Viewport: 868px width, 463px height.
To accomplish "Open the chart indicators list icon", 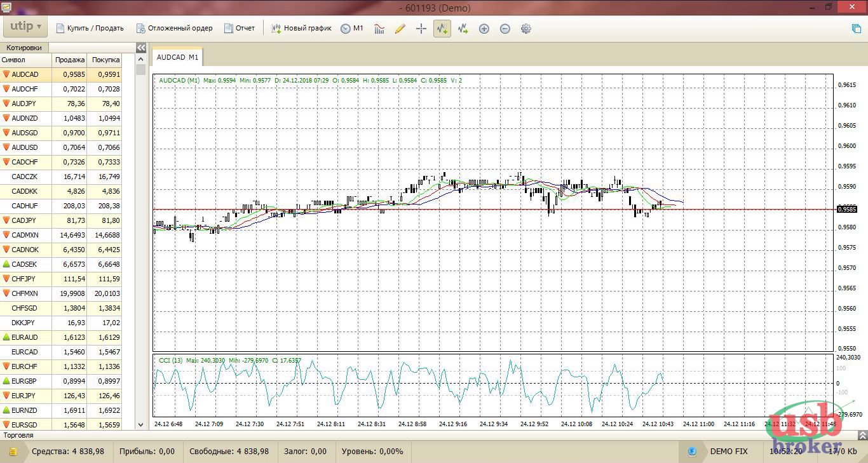I will tap(379, 29).
